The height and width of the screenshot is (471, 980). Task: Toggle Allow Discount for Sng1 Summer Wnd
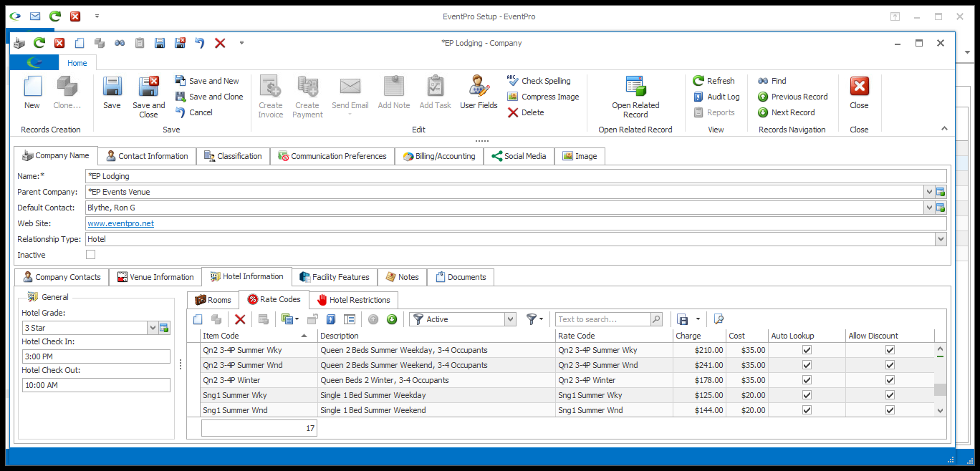890,410
